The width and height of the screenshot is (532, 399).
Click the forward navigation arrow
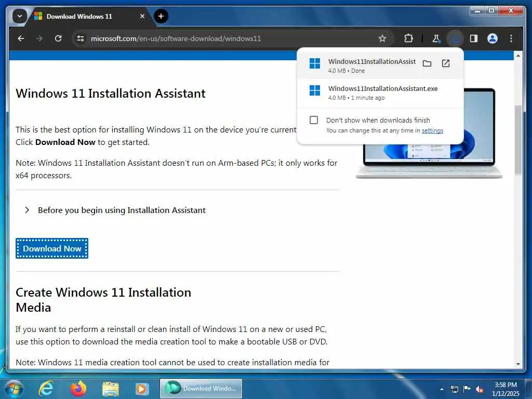tap(39, 38)
